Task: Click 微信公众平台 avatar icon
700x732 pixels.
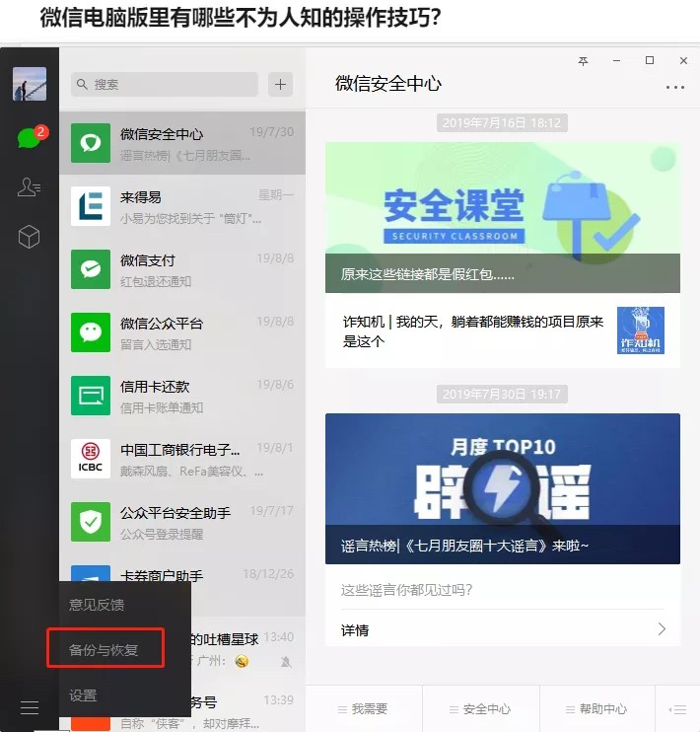Action: click(91, 332)
